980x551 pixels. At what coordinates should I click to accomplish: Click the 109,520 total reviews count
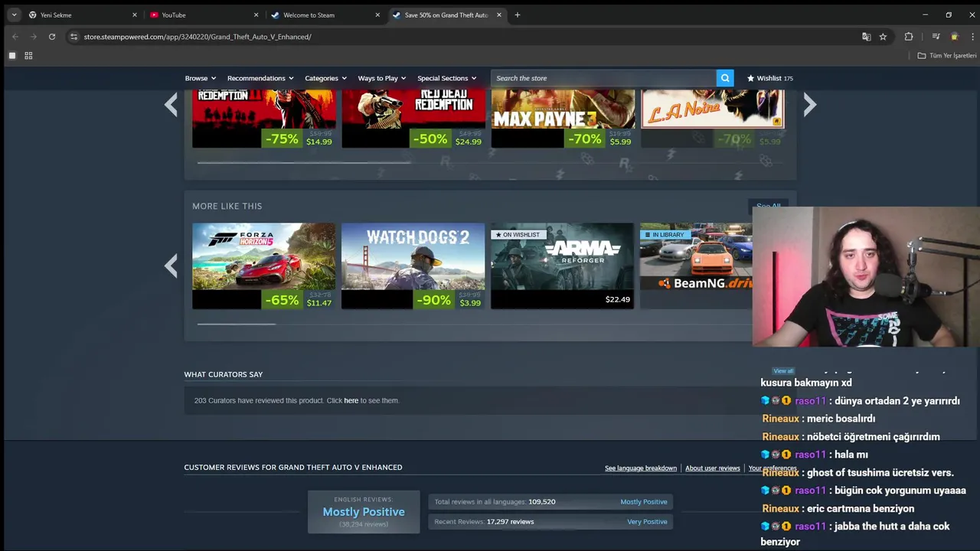(x=541, y=502)
